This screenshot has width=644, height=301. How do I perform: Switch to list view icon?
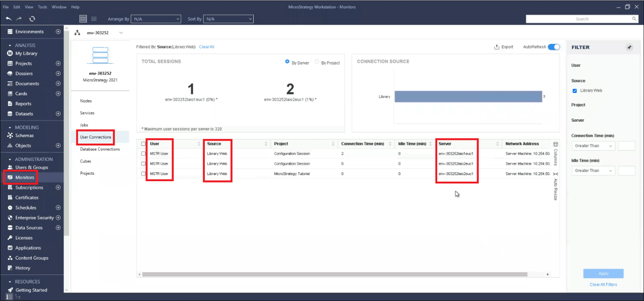tap(94, 19)
